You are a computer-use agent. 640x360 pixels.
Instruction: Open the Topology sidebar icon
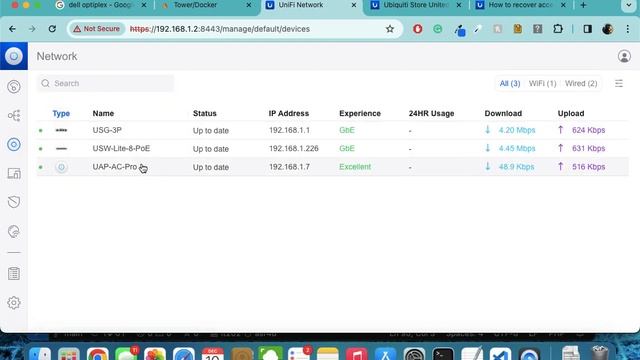click(x=14, y=116)
